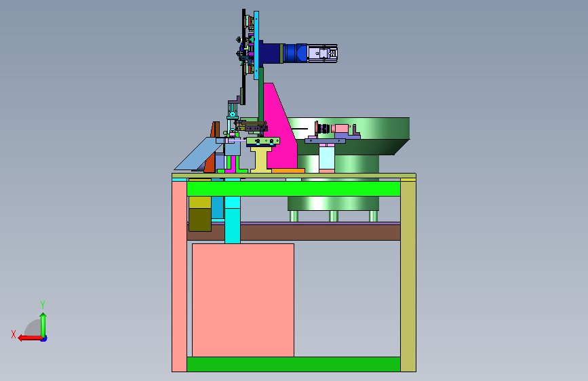Select the yellow I-shaped pedestal
This screenshot has width=588, height=381.
click(x=261, y=159)
